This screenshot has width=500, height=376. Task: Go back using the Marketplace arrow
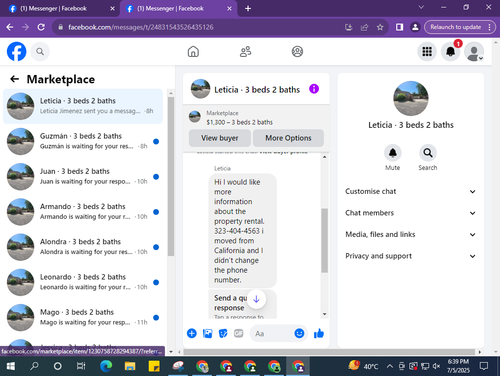pyautogui.click(x=14, y=79)
